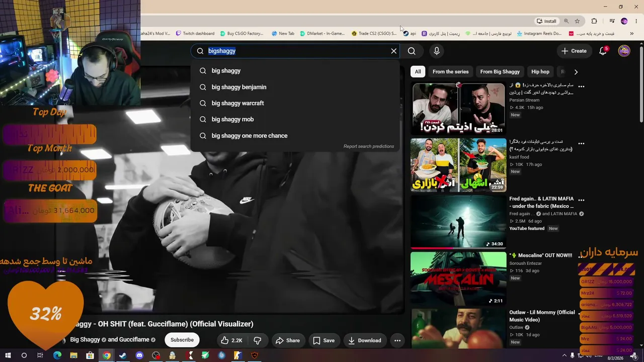Select 'From the series' filter chip

tap(450, 71)
